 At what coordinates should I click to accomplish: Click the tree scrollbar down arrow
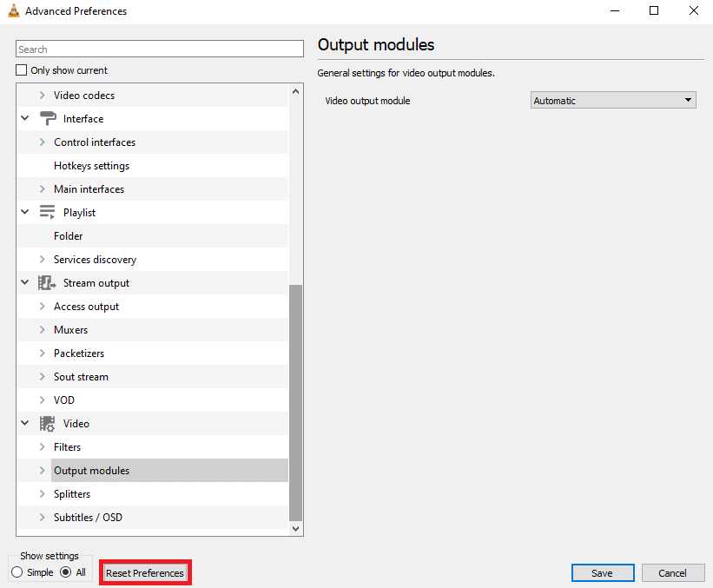tap(295, 528)
